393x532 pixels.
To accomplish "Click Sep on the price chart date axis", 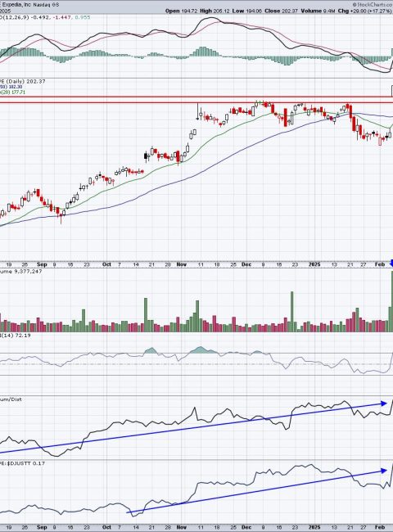I will coord(42,264).
